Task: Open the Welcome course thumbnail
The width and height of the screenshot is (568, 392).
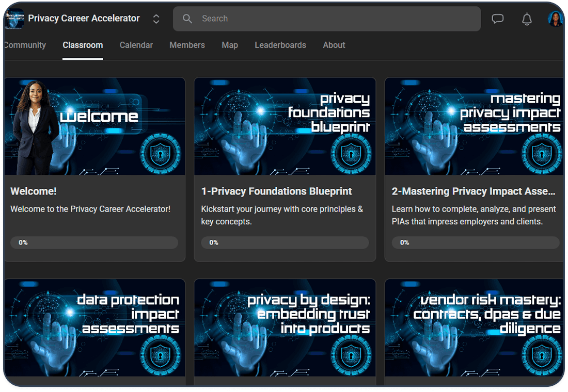Action: pyautogui.click(x=95, y=126)
